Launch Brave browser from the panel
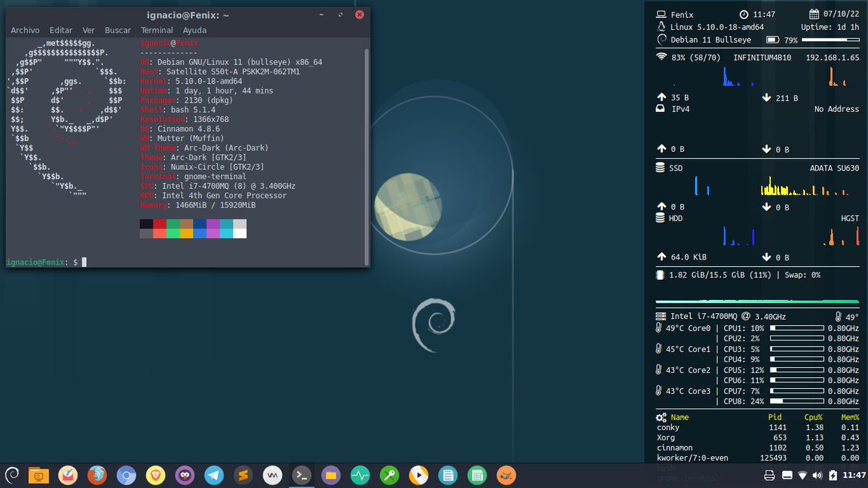Screen dimensions: 868x488 [x=155, y=475]
